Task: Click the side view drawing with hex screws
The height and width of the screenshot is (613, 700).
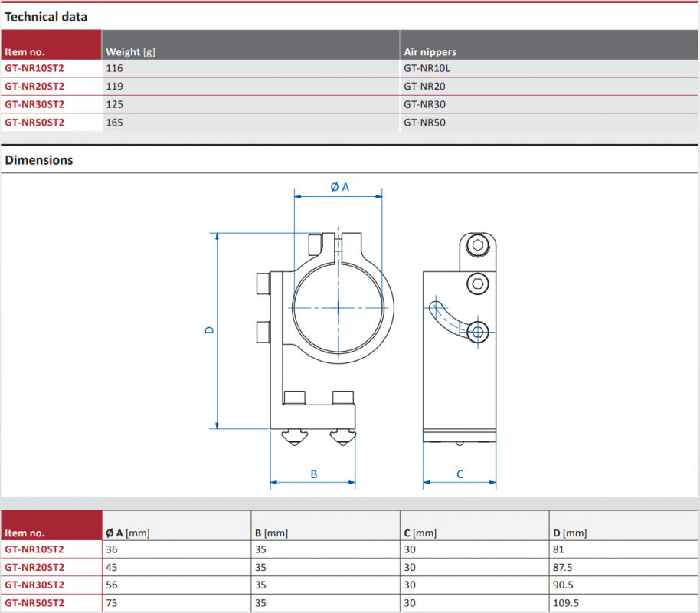Action: tap(460, 339)
